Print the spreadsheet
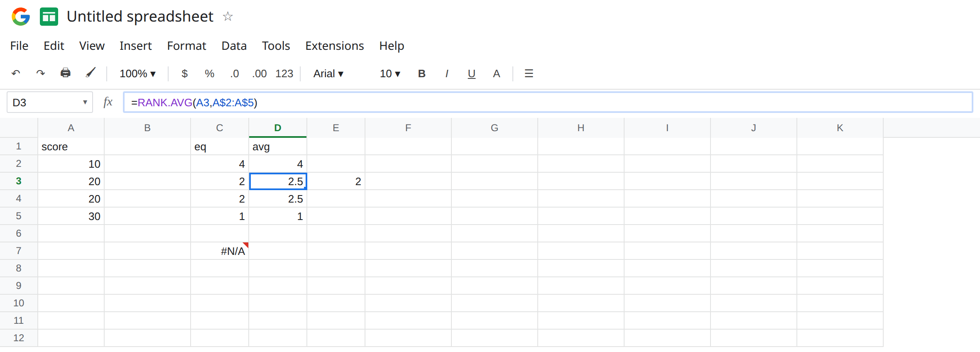The width and height of the screenshot is (980, 352). coord(66,73)
